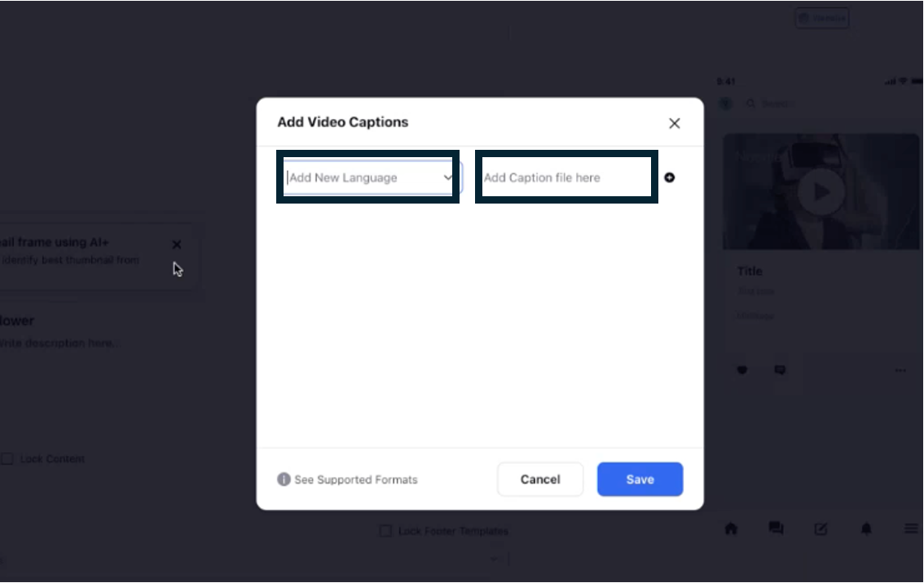
Task: Play the video thumbnail in preview
Action: click(821, 192)
